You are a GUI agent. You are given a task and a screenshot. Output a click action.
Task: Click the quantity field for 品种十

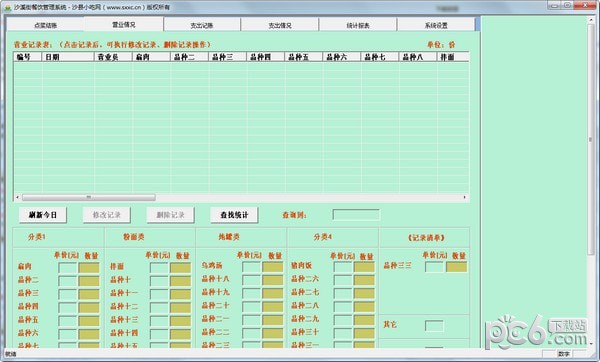tap(181, 281)
